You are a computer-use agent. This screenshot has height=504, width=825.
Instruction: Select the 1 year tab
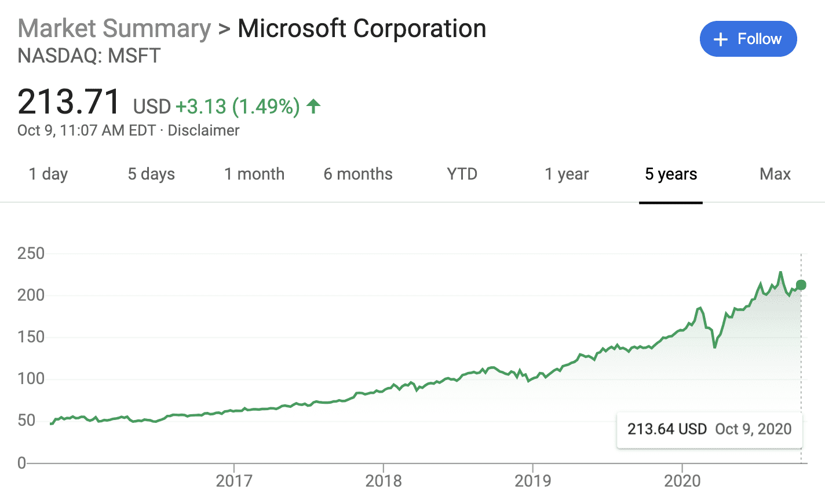click(x=567, y=174)
